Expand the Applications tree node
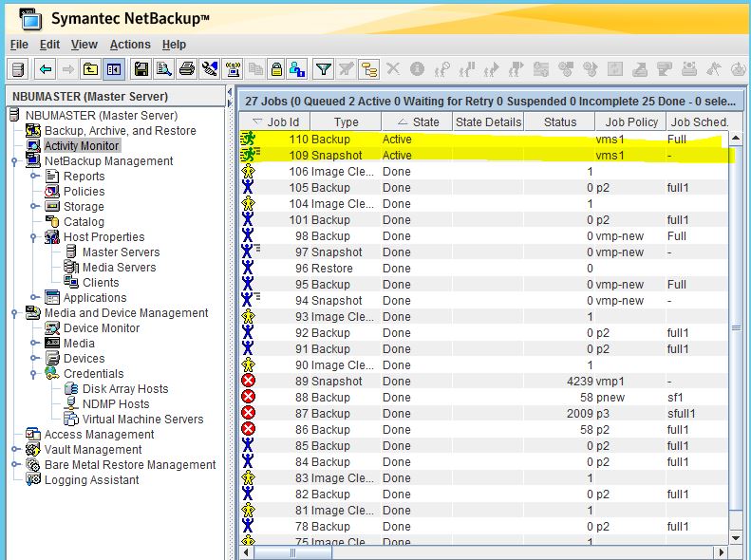 pyautogui.click(x=34, y=297)
